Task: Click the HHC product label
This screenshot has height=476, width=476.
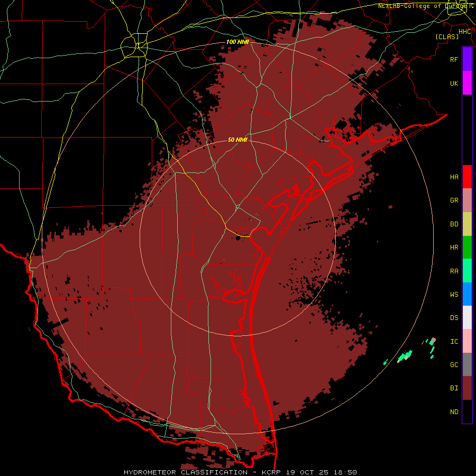Action: coord(465,32)
